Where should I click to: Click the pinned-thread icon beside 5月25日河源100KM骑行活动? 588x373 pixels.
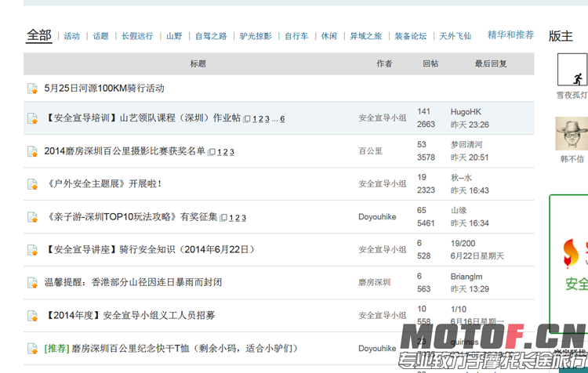pos(32,89)
